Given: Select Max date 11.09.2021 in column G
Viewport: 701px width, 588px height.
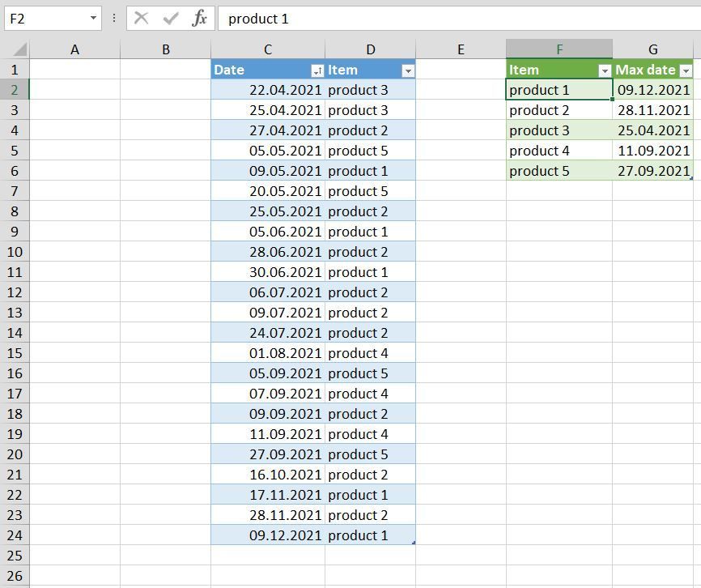Looking at the screenshot, I should pyautogui.click(x=652, y=151).
